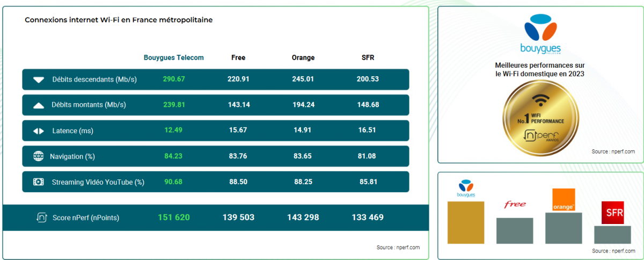Click the Score nPerf logo icon
The width and height of the screenshot is (644, 260).
41,218
